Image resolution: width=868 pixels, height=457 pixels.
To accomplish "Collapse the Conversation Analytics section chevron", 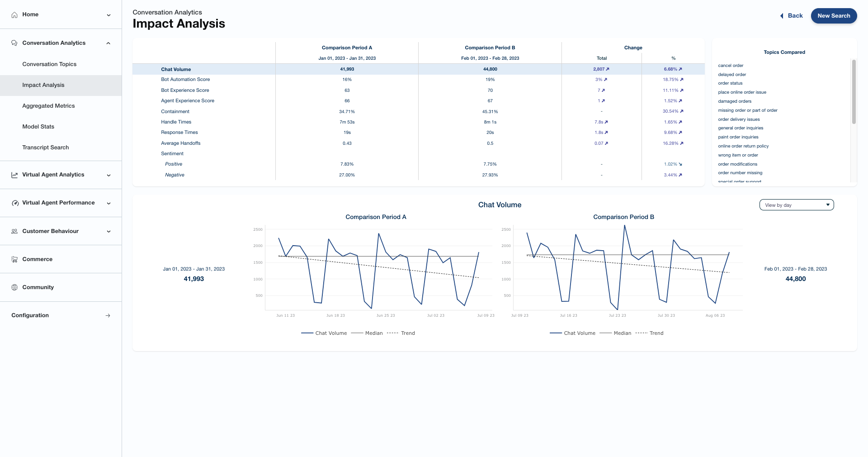I will click(108, 43).
